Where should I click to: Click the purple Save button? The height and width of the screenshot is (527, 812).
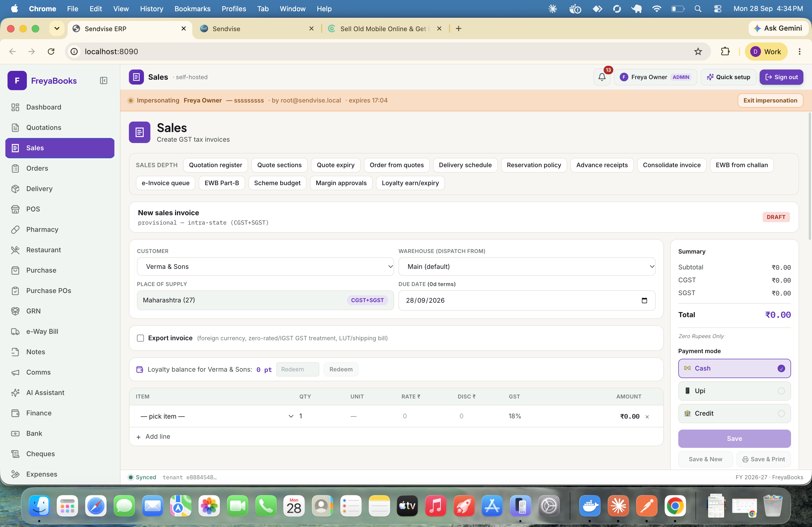pyautogui.click(x=734, y=439)
